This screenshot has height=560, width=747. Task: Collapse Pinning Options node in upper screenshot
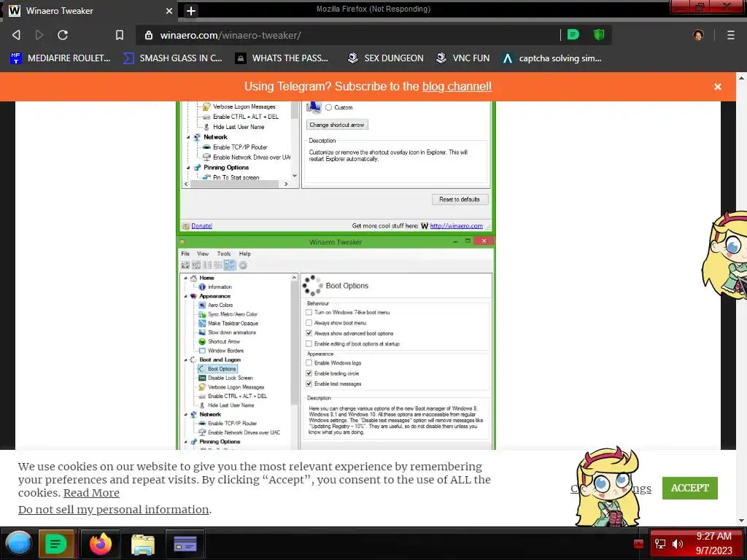tap(188, 168)
